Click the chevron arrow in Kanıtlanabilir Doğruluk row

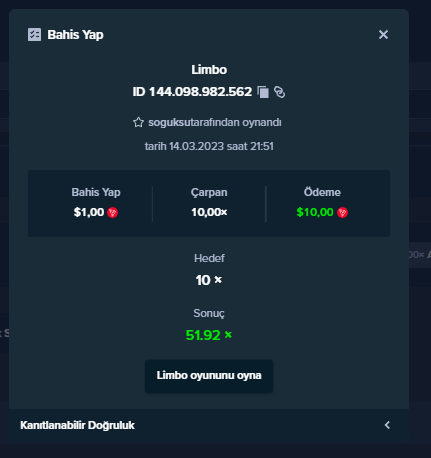coord(387,425)
